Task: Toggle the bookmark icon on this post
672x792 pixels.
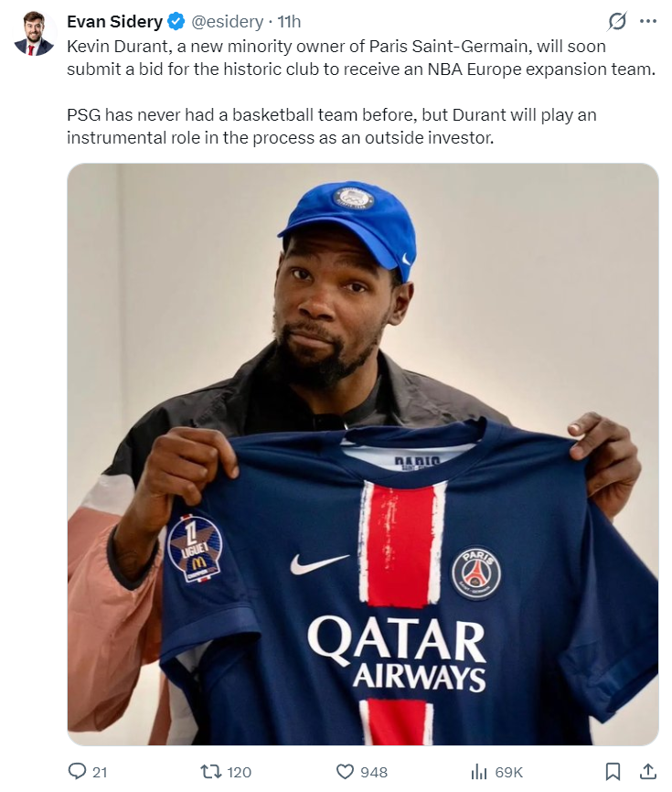Action: coord(613,771)
